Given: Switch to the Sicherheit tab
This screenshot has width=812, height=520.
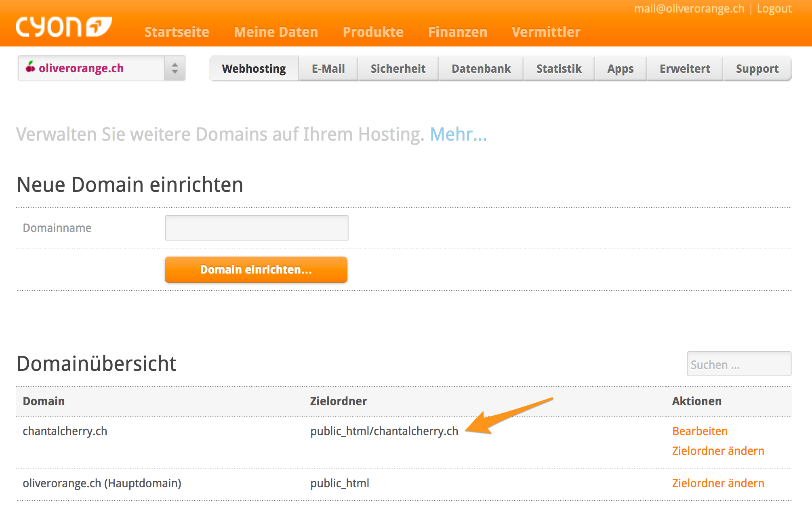Looking at the screenshot, I should pyautogui.click(x=398, y=69).
